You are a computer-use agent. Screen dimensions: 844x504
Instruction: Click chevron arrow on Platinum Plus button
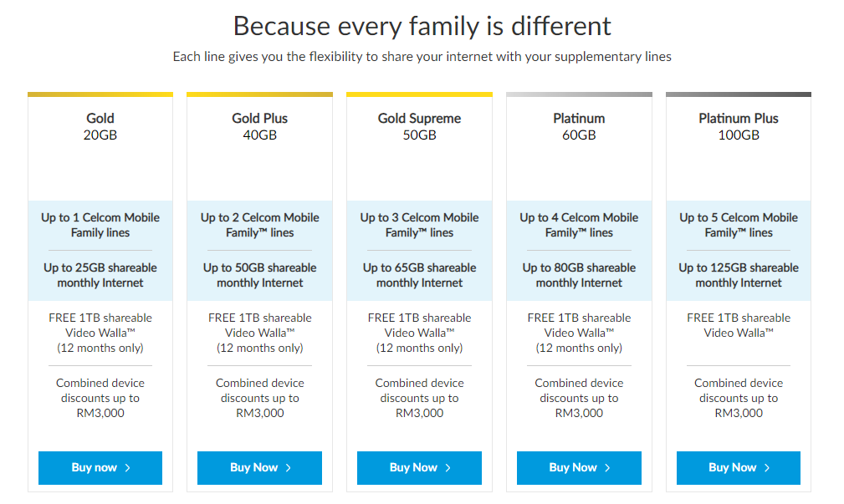tap(767, 468)
